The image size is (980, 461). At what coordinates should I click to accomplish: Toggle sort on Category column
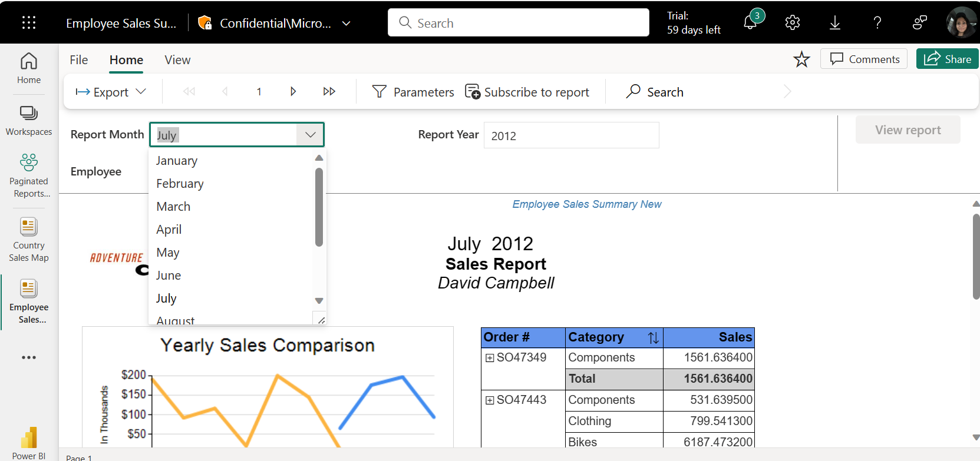pos(653,338)
